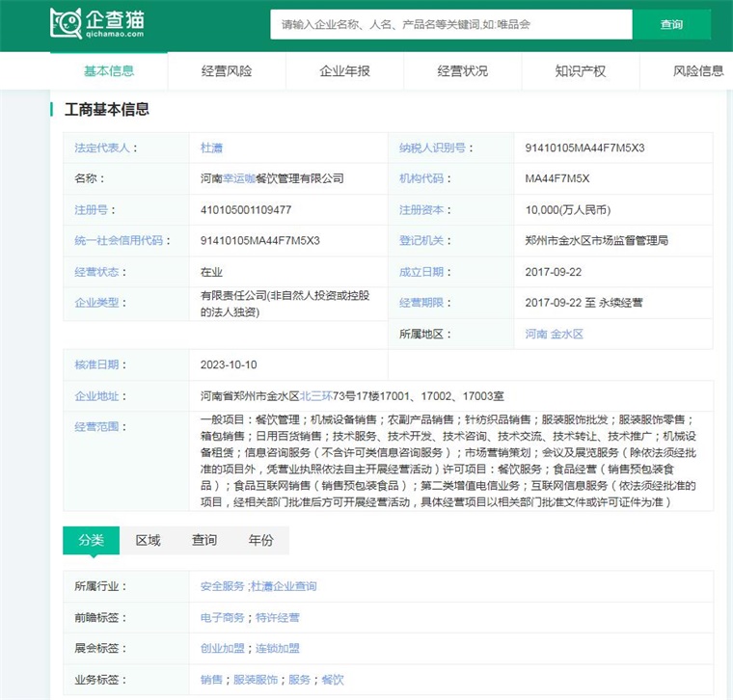Open the 安全服务 industry link
The height and width of the screenshot is (700, 733).
pyautogui.click(x=223, y=586)
